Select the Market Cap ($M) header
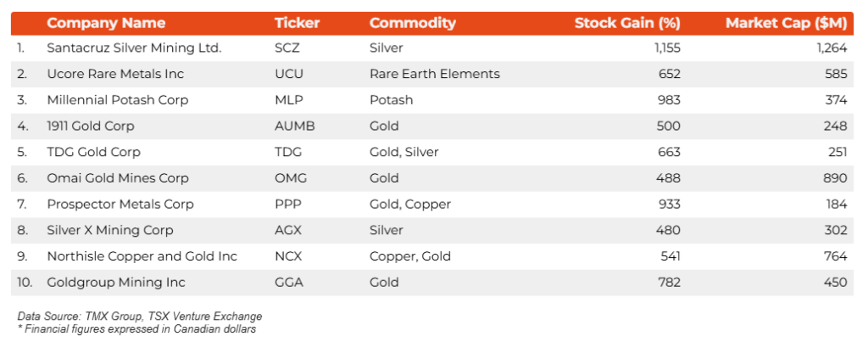Viewport: 868px width, 342px height. pyautogui.click(x=786, y=23)
